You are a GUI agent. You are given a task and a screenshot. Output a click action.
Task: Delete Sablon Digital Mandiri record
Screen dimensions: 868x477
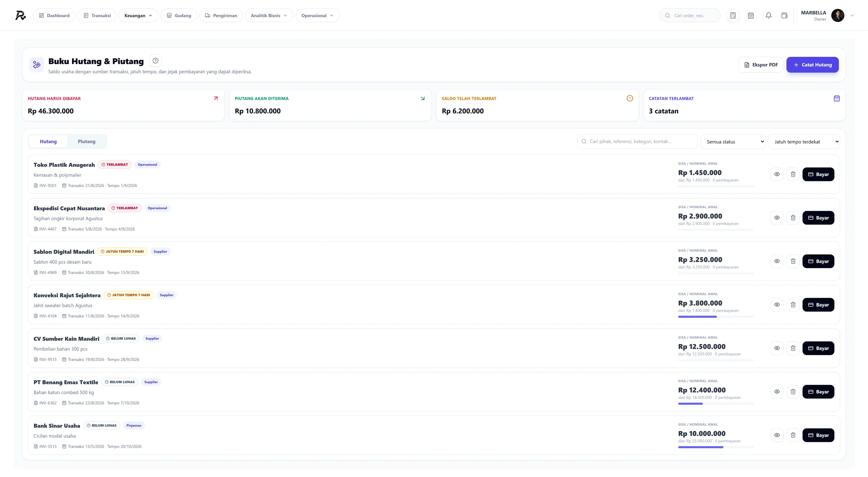(x=793, y=261)
